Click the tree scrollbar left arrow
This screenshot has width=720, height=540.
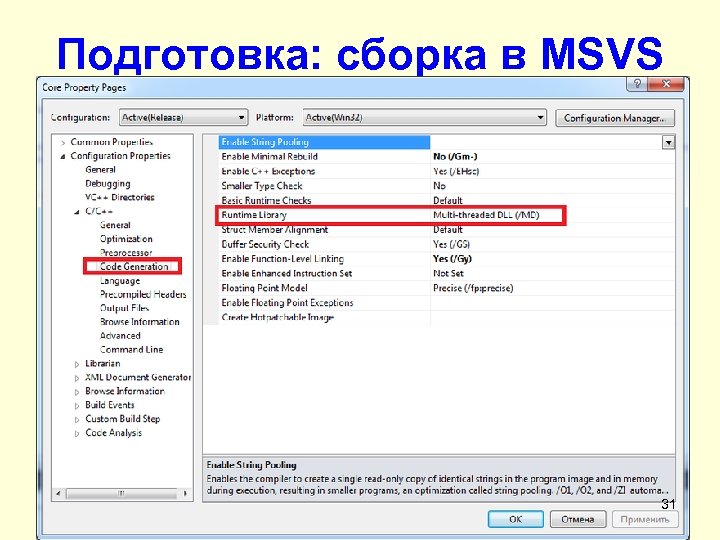coord(58,493)
